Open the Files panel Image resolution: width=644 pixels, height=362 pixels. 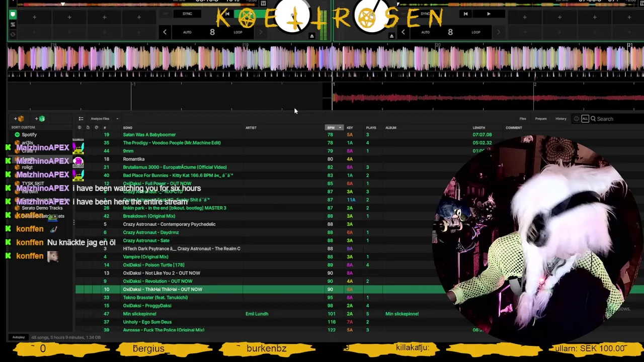click(523, 119)
